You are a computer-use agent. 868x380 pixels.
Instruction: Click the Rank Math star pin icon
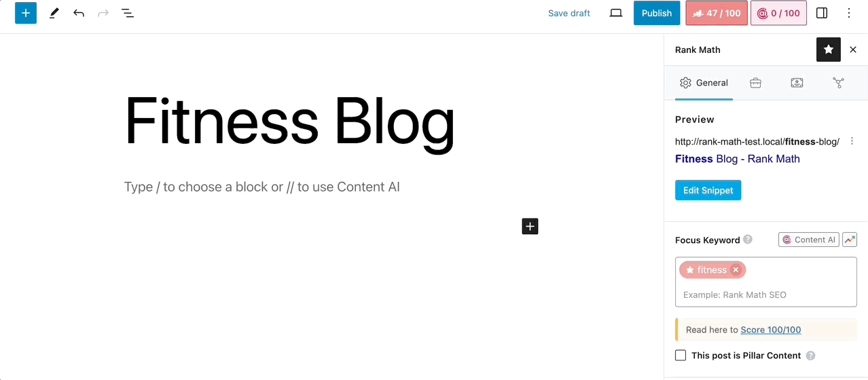[829, 50]
